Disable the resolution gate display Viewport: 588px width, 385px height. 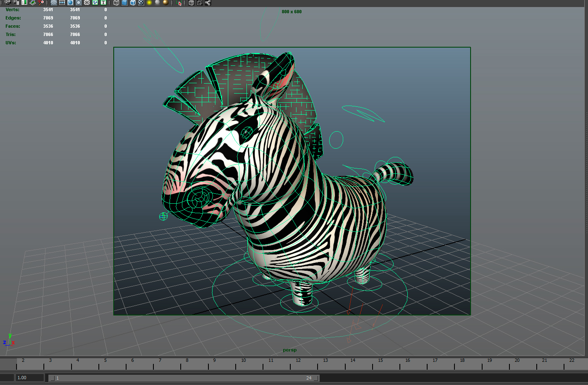[70, 3]
